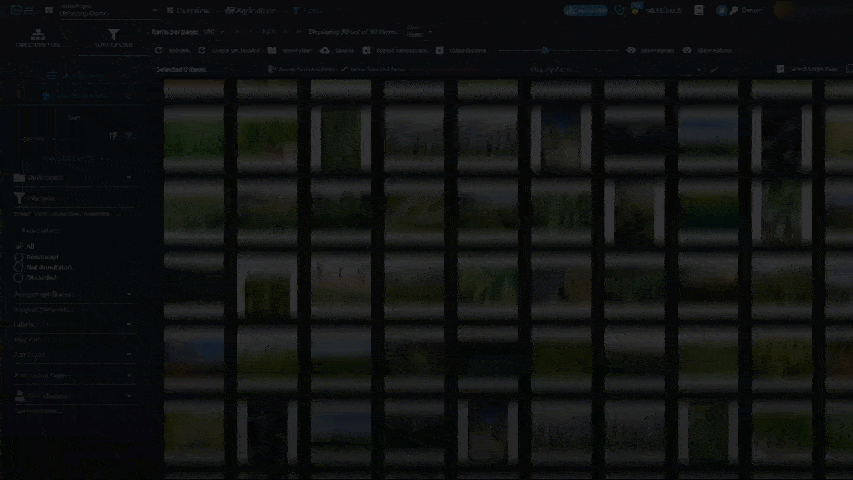Toggle the Show names eye icon
Viewport: 853px width, 480px height.
631,50
